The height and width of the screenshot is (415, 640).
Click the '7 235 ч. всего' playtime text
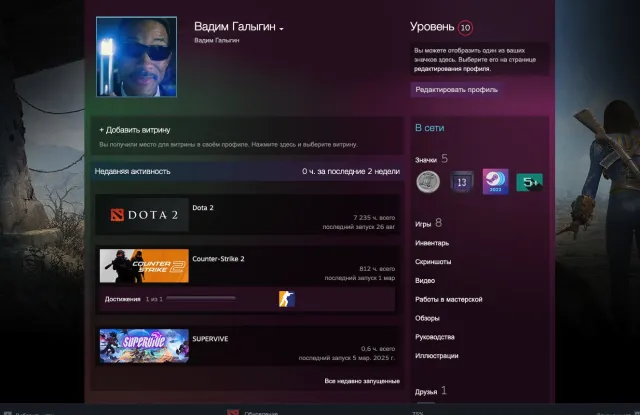click(x=374, y=217)
